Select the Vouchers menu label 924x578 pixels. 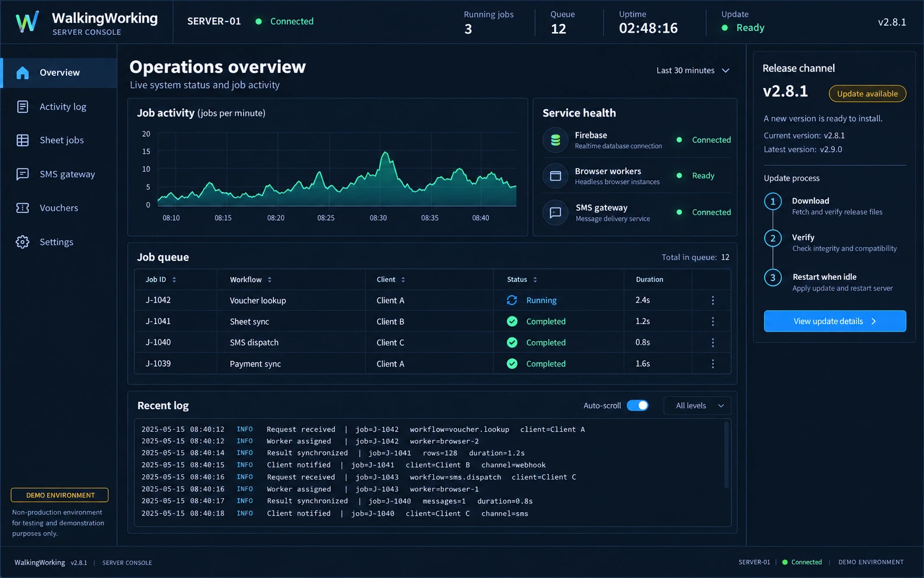pos(59,208)
